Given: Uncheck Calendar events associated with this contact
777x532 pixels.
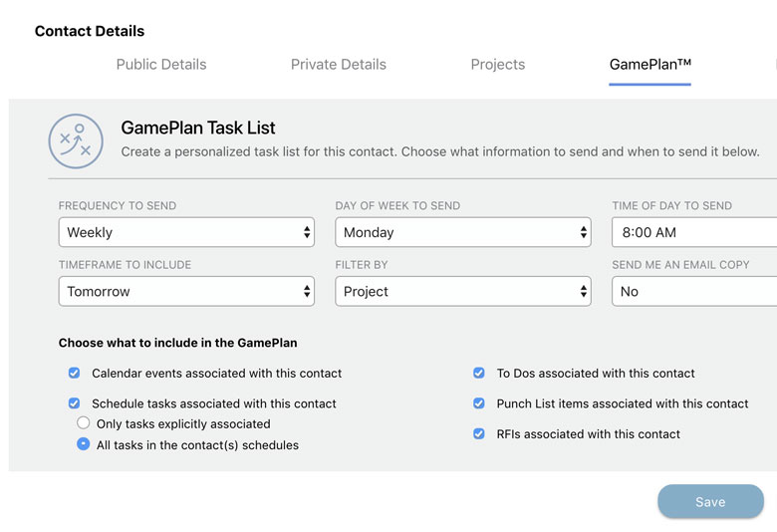Looking at the screenshot, I should coord(74,373).
